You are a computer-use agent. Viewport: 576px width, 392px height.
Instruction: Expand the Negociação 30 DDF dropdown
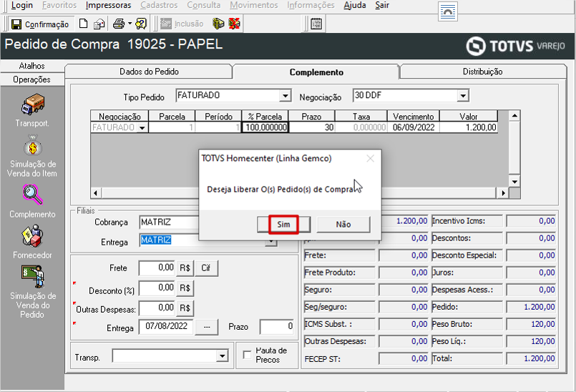(463, 96)
